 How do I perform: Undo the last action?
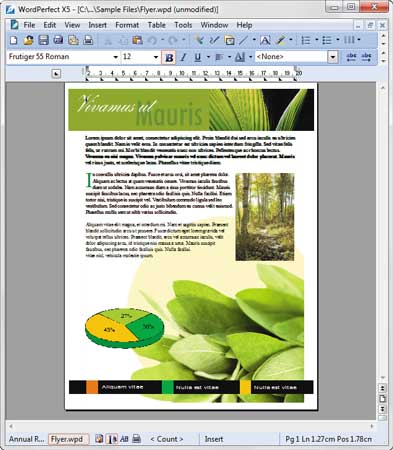(x=153, y=41)
